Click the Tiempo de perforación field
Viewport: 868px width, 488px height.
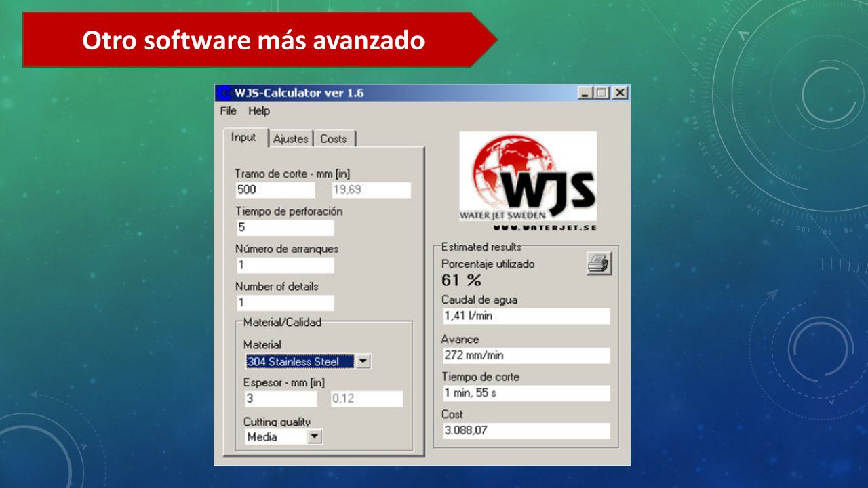(x=285, y=228)
